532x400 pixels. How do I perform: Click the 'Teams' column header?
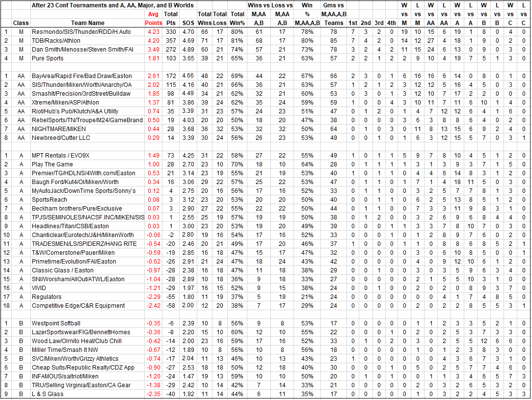coord(334,23)
